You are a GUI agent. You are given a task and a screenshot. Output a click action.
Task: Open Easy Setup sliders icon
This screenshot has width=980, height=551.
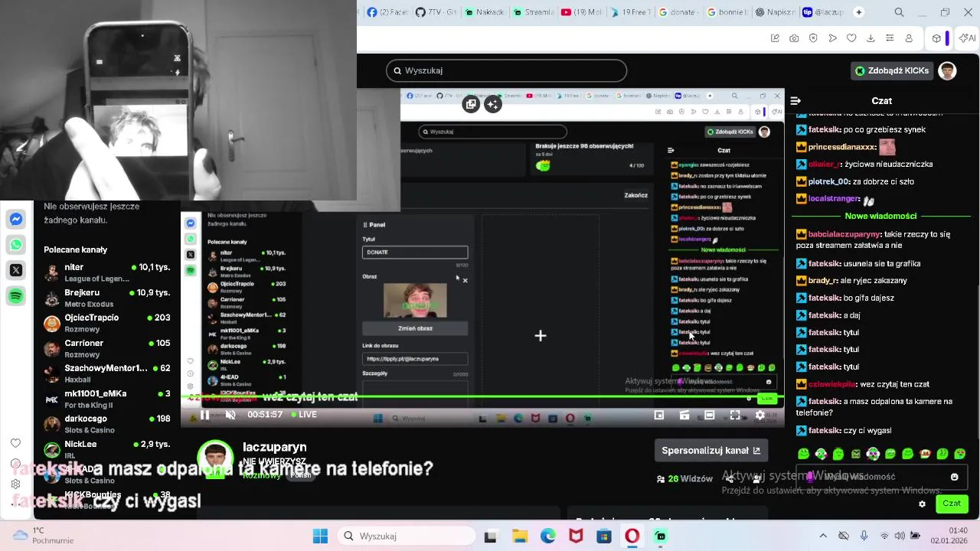click(x=890, y=38)
